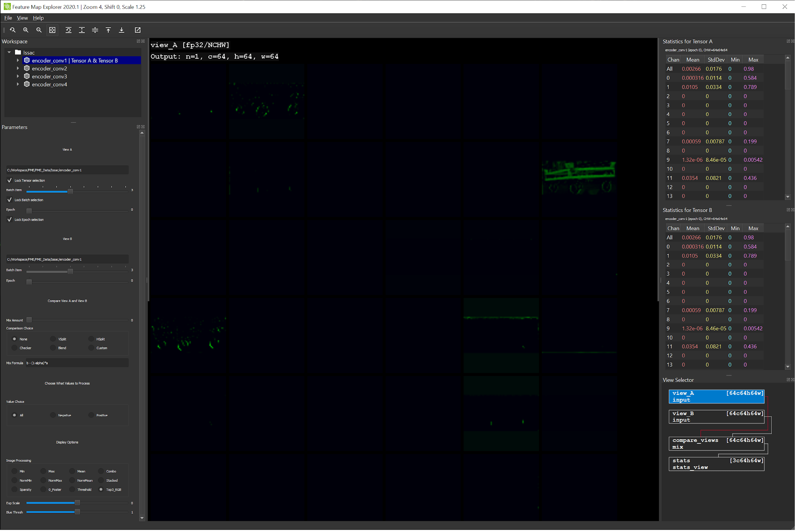The image size is (795, 532).
Task: Click Tensor A stats scroll down arrow
Action: [x=788, y=197]
